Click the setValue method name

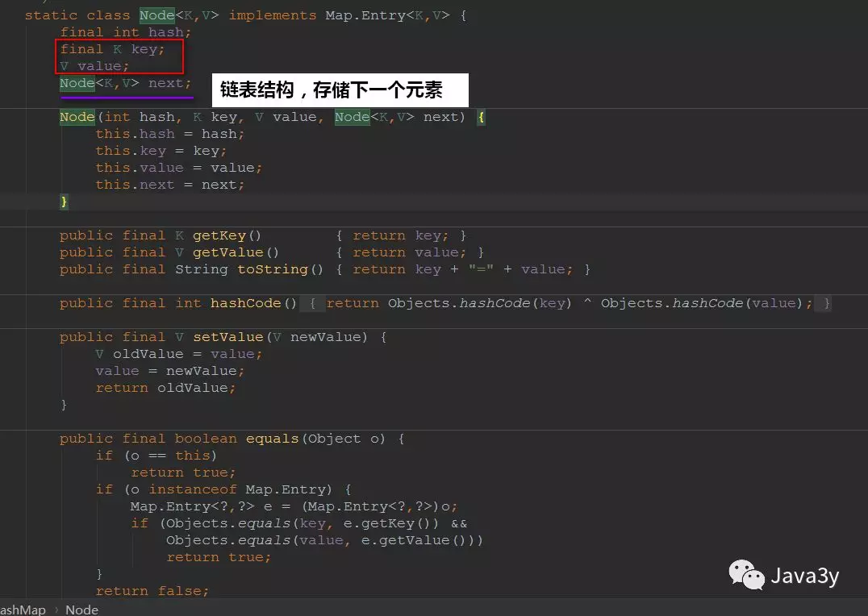tap(228, 337)
